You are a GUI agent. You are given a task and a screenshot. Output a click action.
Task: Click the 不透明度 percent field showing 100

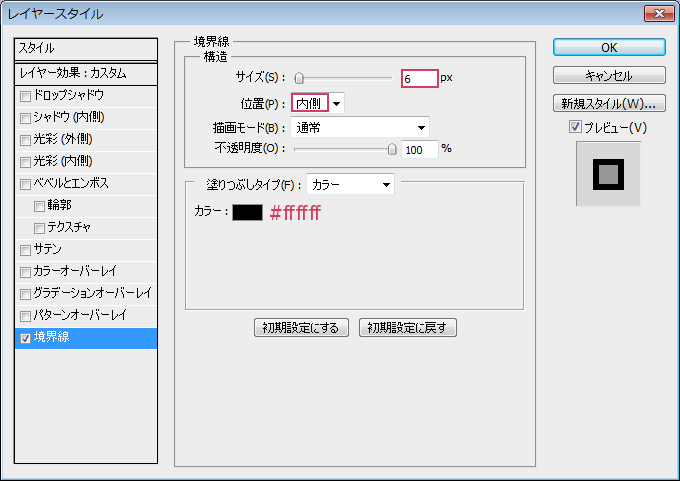(x=420, y=150)
